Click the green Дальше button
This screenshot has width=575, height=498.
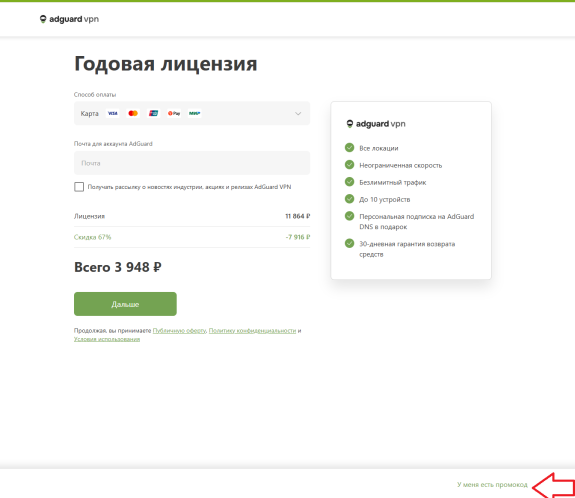[x=125, y=304]
